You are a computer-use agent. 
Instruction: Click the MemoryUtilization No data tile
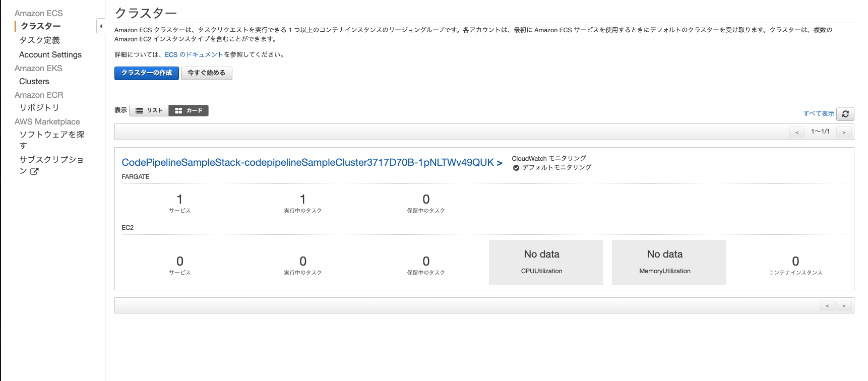[x=669, y=263]
